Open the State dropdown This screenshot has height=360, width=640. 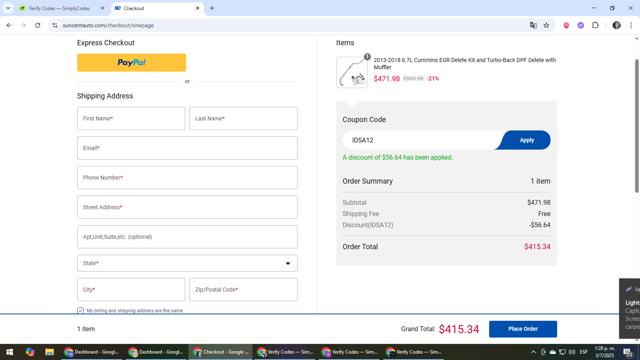tap(187, 263)
